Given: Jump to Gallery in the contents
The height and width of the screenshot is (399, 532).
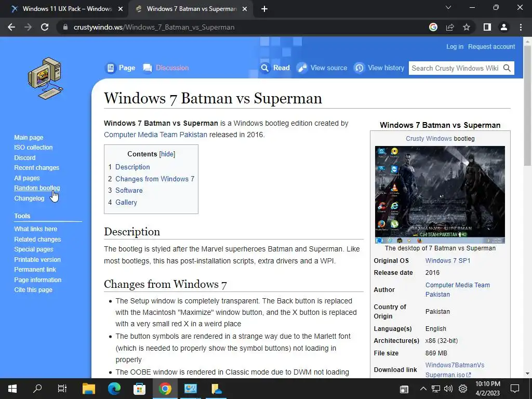Looking at the screenshot, I should (126, 202).
